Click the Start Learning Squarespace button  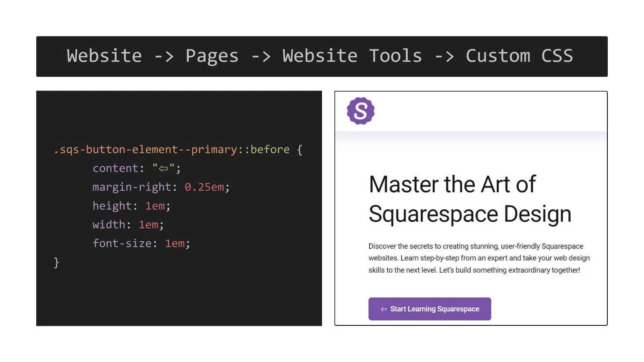click(429, 309)
